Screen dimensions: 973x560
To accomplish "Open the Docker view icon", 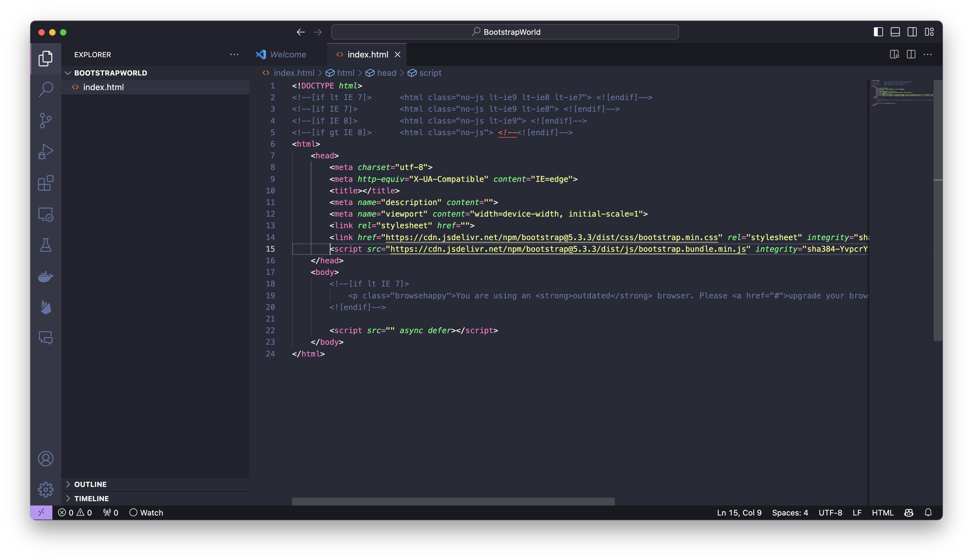I will [46, 276].
